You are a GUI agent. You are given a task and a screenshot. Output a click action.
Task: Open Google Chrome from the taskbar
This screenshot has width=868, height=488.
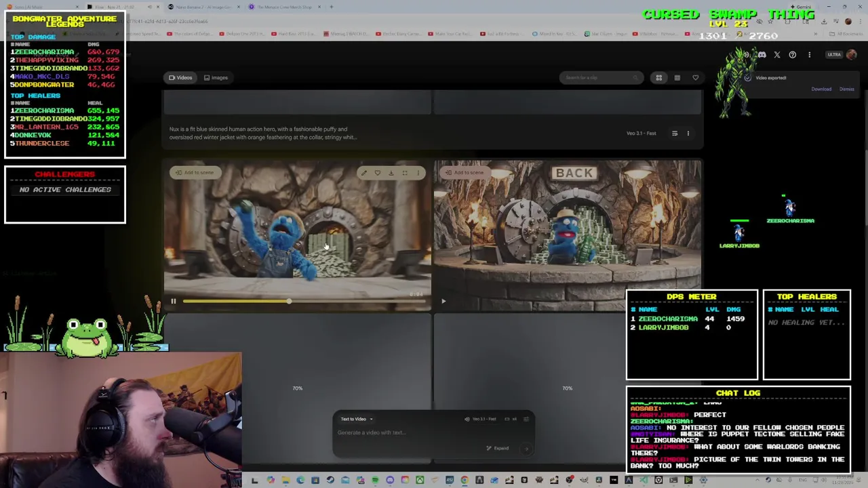pyautogui.click(x=465, y=480)
